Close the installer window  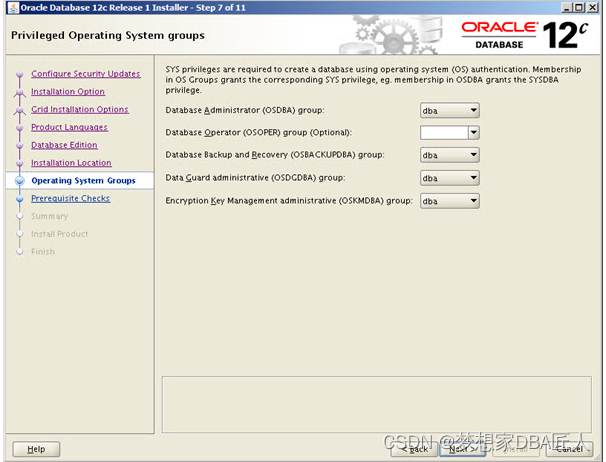[592, 7]
